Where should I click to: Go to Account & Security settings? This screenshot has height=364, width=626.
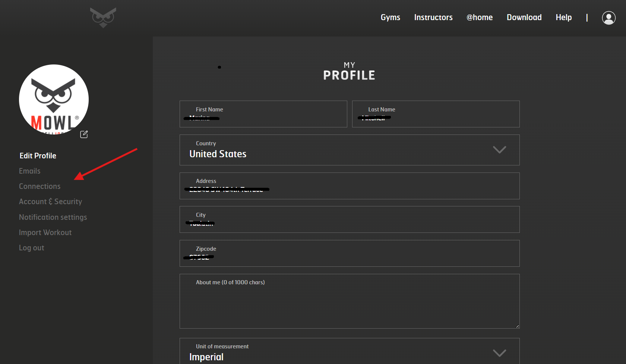(51, 202)
